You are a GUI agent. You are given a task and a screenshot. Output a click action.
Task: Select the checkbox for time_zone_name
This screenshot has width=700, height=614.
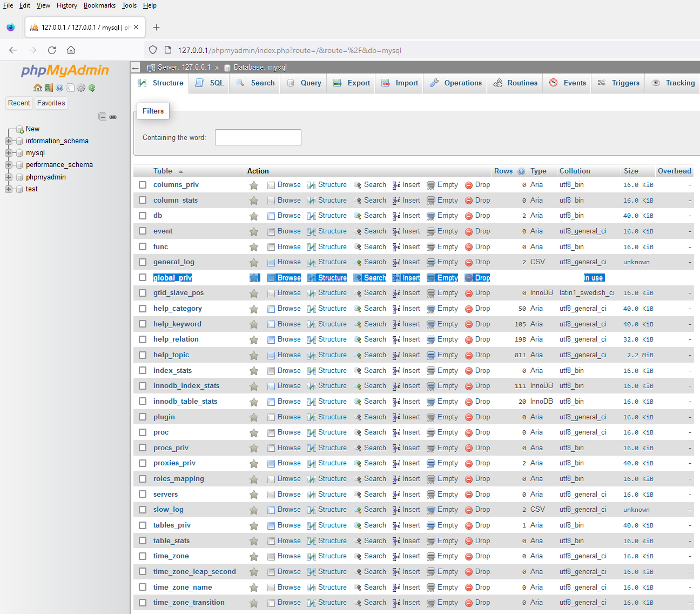pos(143,587)
